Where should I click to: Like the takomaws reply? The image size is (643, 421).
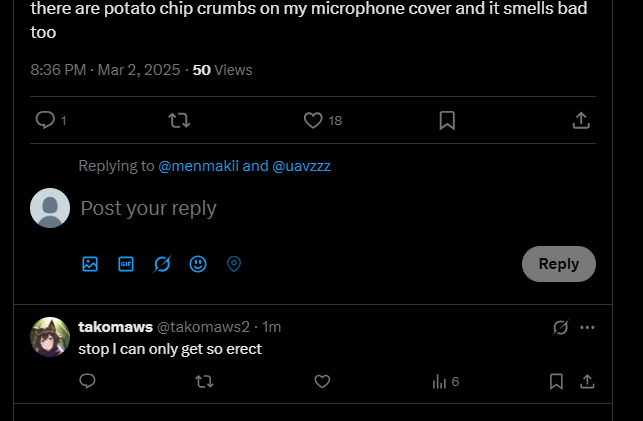tap(322, 381)
